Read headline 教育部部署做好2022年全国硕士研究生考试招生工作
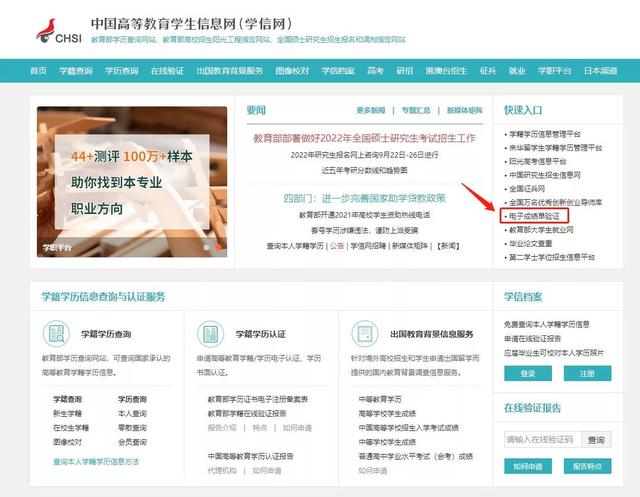 tap(364, 138)
